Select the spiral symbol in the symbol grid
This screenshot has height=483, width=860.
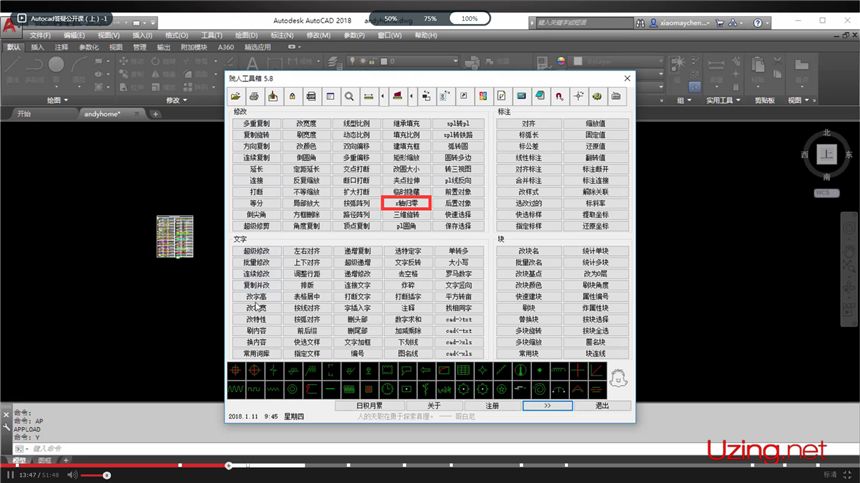click(541, 388)
